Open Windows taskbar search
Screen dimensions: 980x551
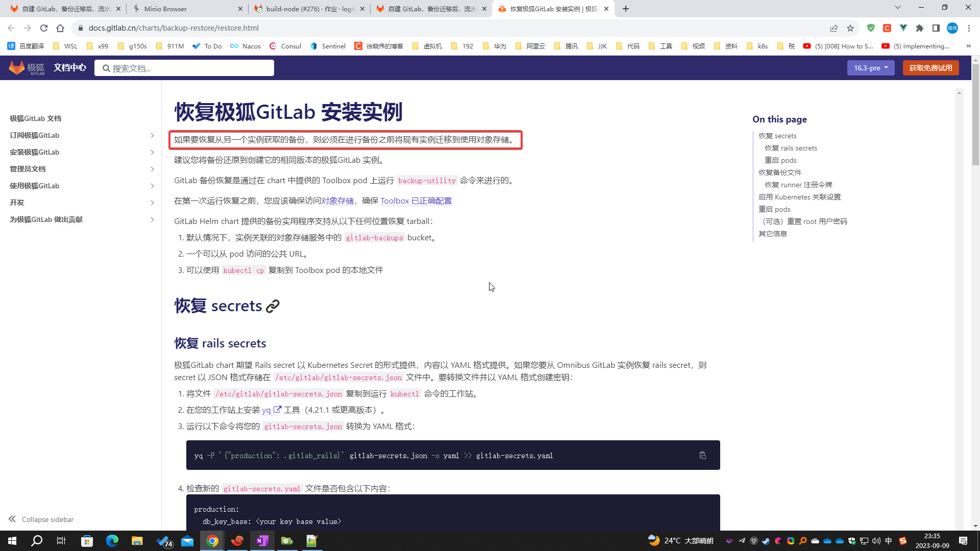(x=37, y=541)
